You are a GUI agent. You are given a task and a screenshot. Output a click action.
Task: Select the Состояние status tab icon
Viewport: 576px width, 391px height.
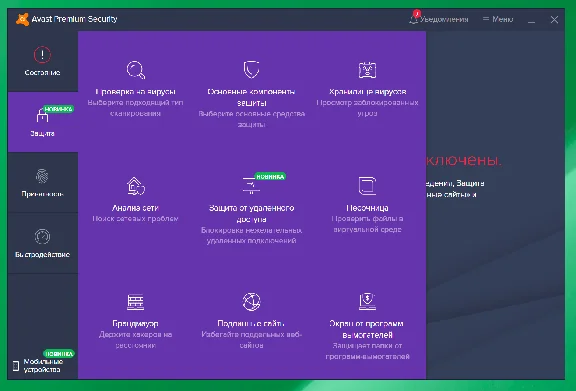coord(42,55)
